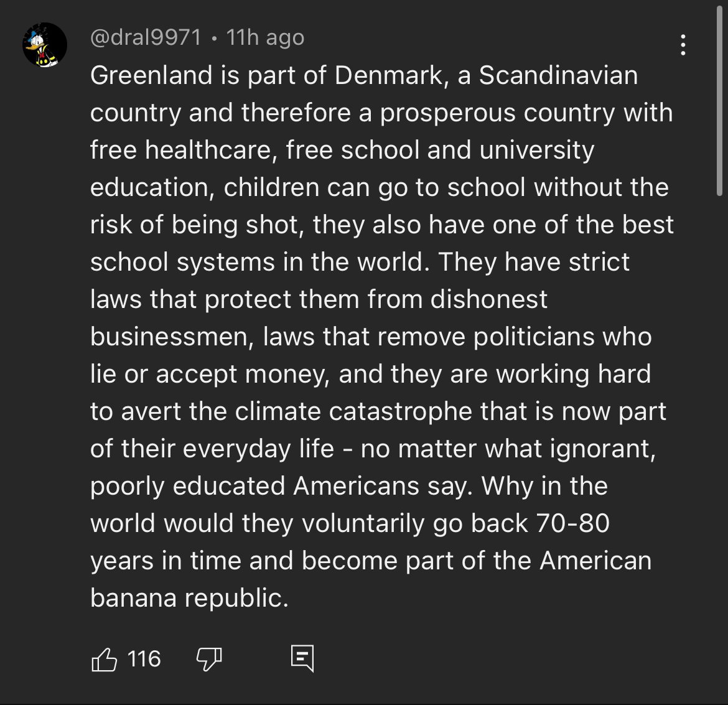Click the 116 like count
728x705 pixels.
[x=144, y=659]
